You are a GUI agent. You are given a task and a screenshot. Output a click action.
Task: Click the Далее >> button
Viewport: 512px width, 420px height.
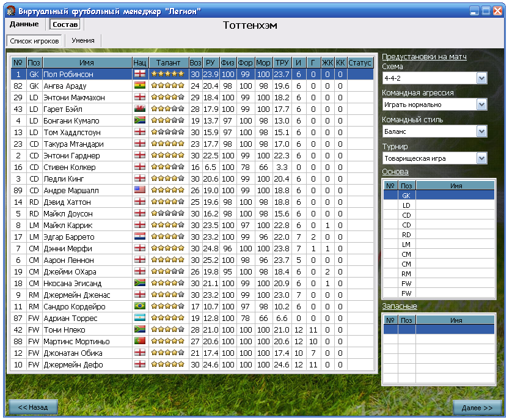477,408
